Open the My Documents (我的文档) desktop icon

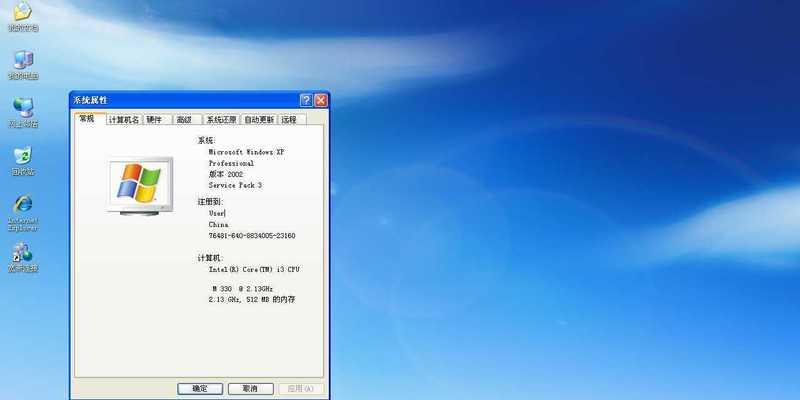(23, 16)
